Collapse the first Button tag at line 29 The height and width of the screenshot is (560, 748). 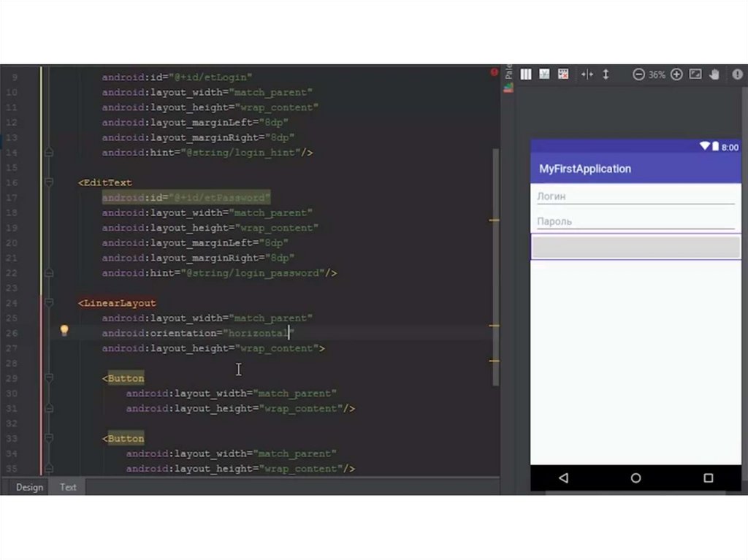pyautogui.click(x=49, y=378)
